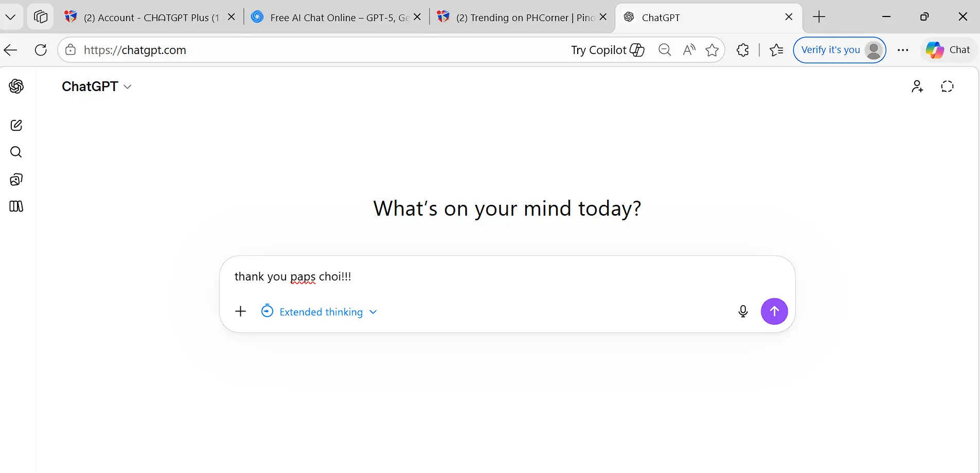Click into the message text field
980x473 pixels.
tap(507, 276)
